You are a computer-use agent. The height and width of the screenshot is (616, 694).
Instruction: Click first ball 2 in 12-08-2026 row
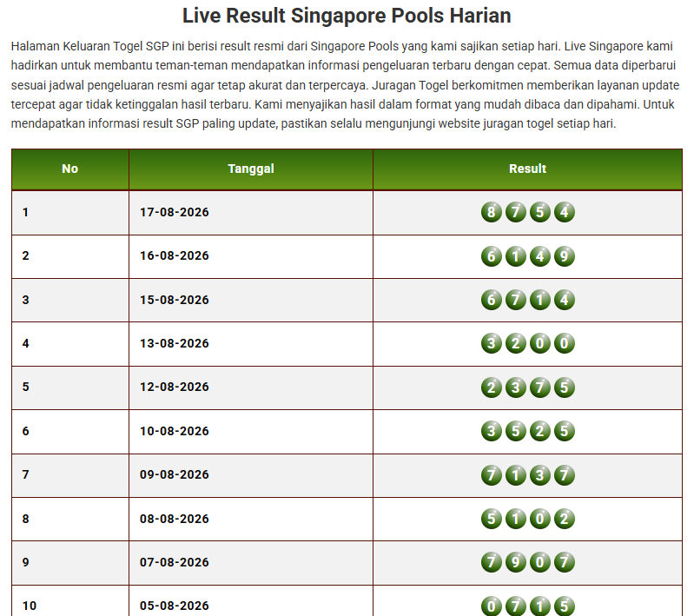coord(492,387)
